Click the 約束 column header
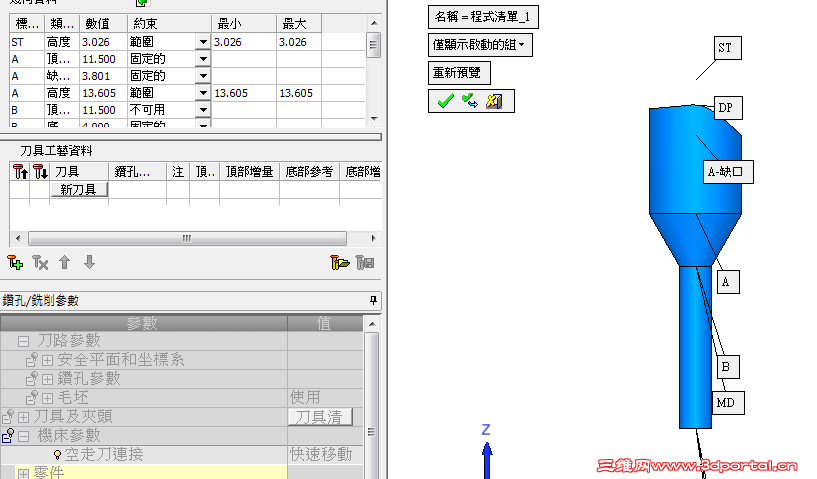 tap(169, 23)
